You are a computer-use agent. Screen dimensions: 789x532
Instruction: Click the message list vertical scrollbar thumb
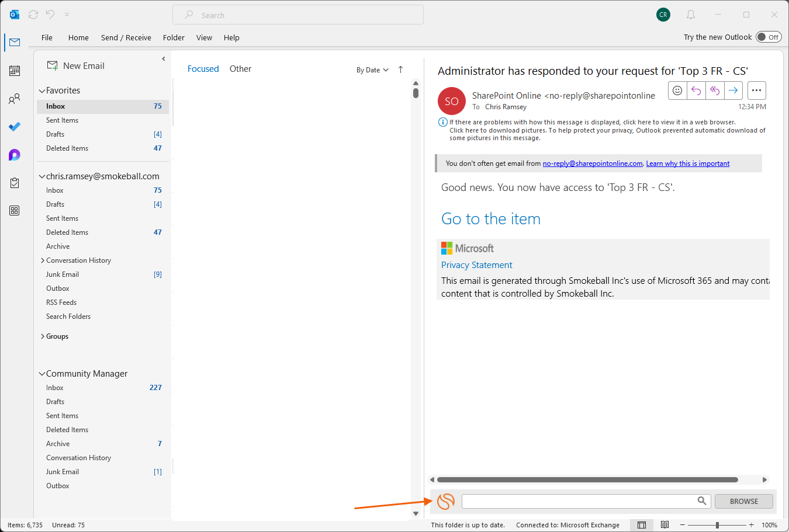(416, 93)
